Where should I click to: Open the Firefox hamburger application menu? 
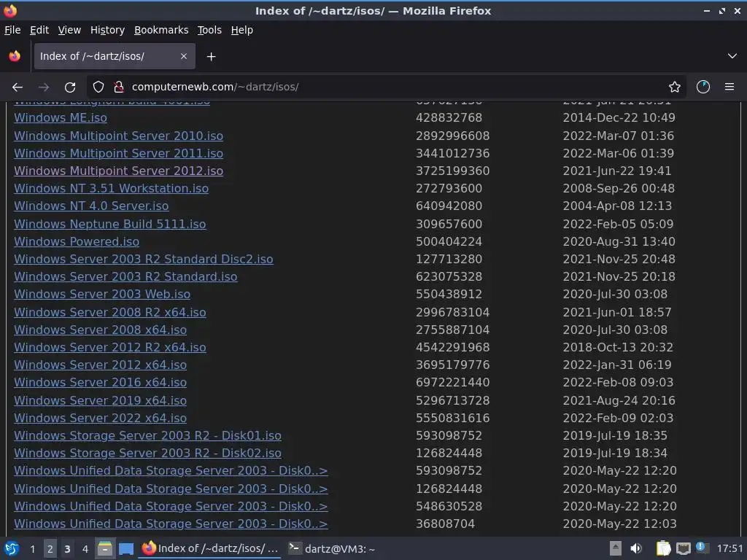click(x=729, y=87)
